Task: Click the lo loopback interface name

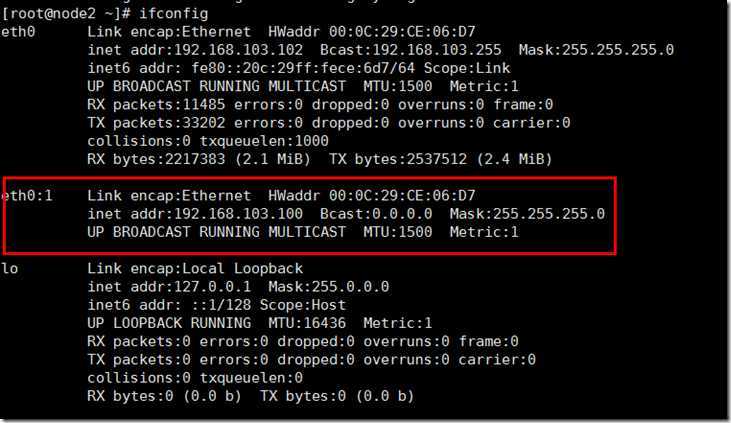Action: [10, 269]
